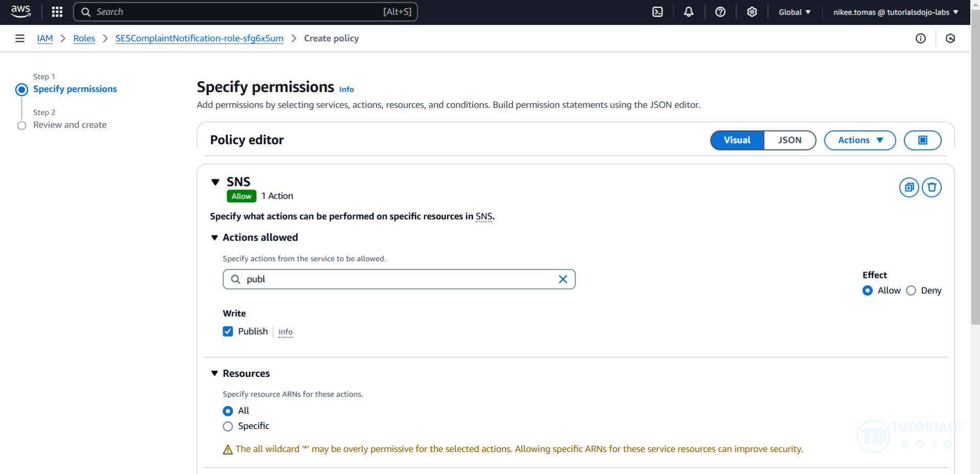Click the search magnifier icon in top bar
This screenshot has height=474, width=980.
pos(86,12)
